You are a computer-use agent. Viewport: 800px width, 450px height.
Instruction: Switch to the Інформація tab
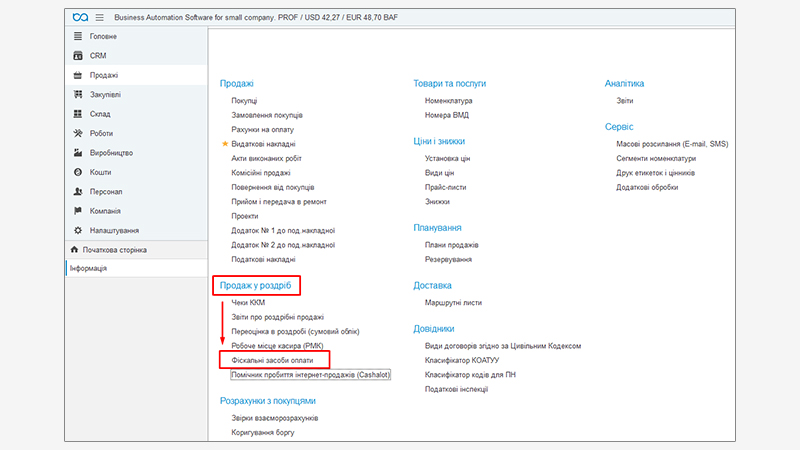tap(89, 268)
